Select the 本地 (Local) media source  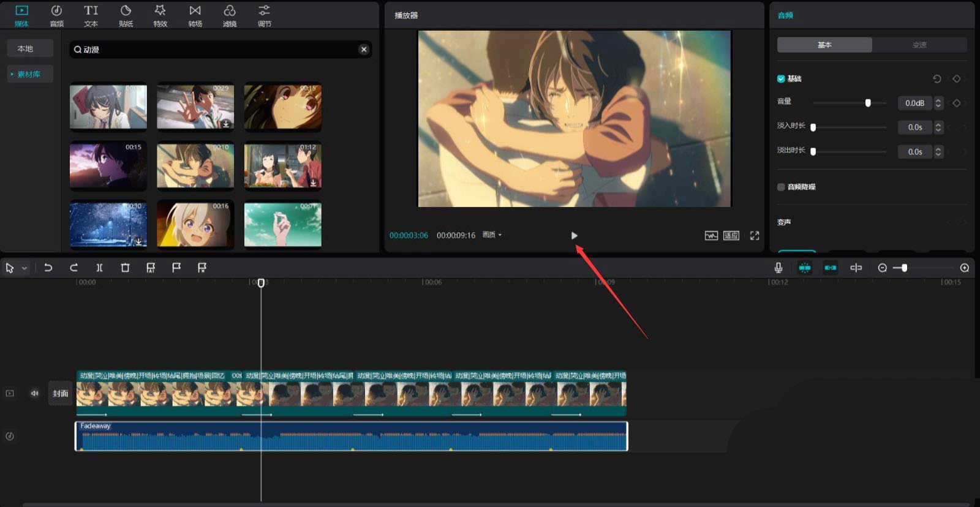[30, 48]
